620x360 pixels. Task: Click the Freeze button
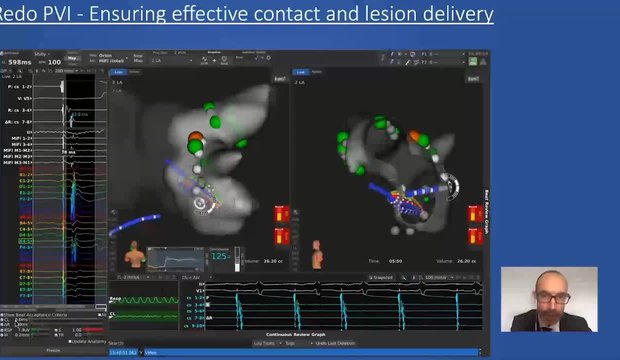coord(53,350)
